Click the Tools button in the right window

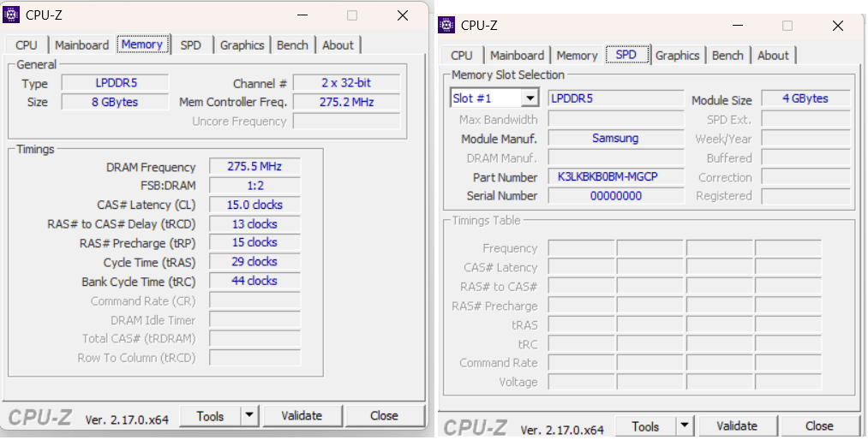pyautogui.click(x=645, y=426)
